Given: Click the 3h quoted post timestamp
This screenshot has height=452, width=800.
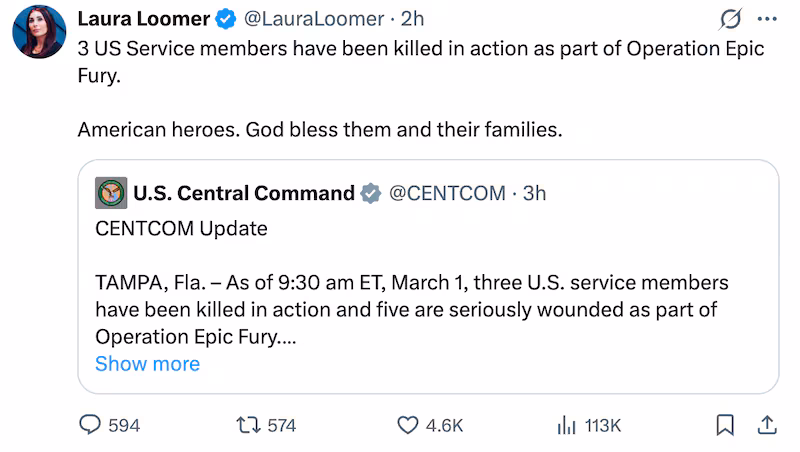Looking at the screenshot, I should pyautogui.click(x=535, y=193).
